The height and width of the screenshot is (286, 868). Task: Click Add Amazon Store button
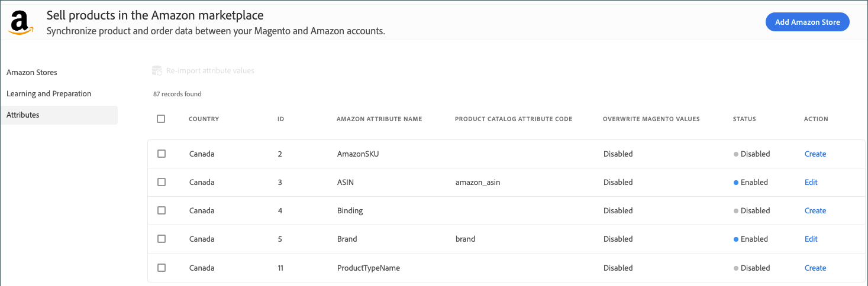pyautogui.click(x=807, y=22)
